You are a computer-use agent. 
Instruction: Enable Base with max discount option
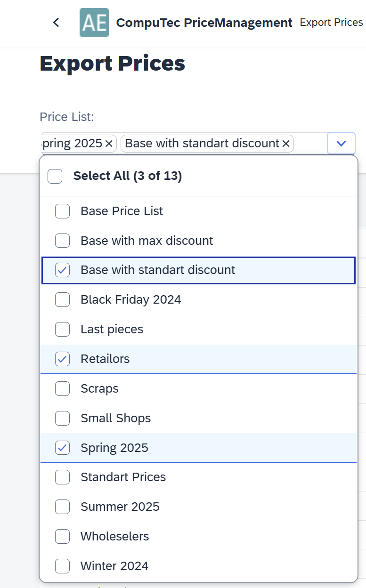click(x=63, y=241)
